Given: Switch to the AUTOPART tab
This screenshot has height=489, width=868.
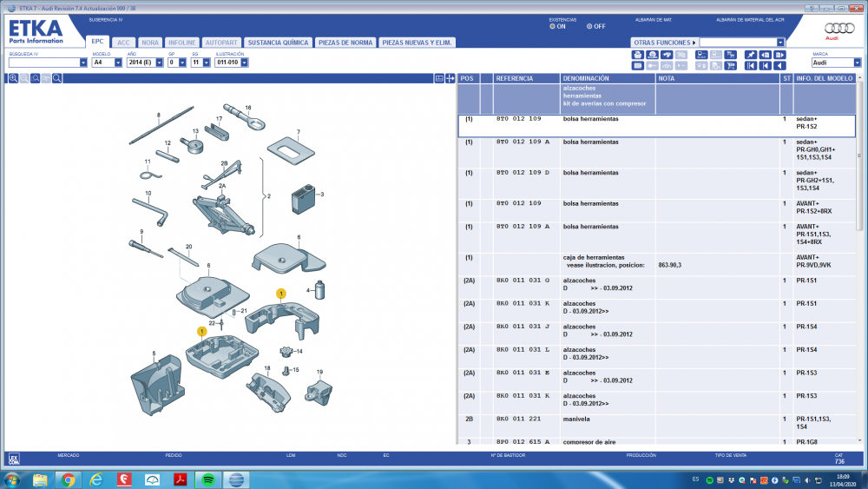Looking at the screenshot, I should 220,43.
